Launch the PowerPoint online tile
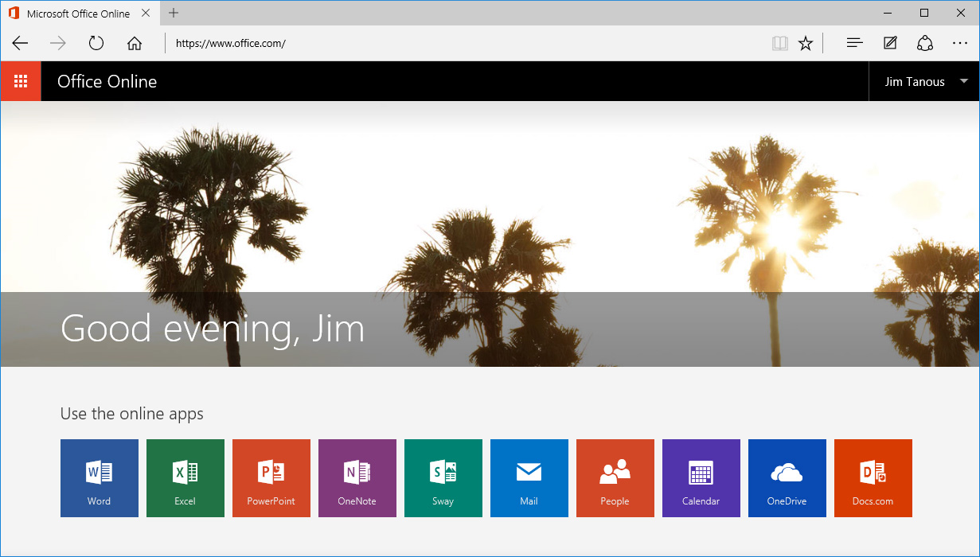The height and width of the screenshot is (557, 980). 271,478
